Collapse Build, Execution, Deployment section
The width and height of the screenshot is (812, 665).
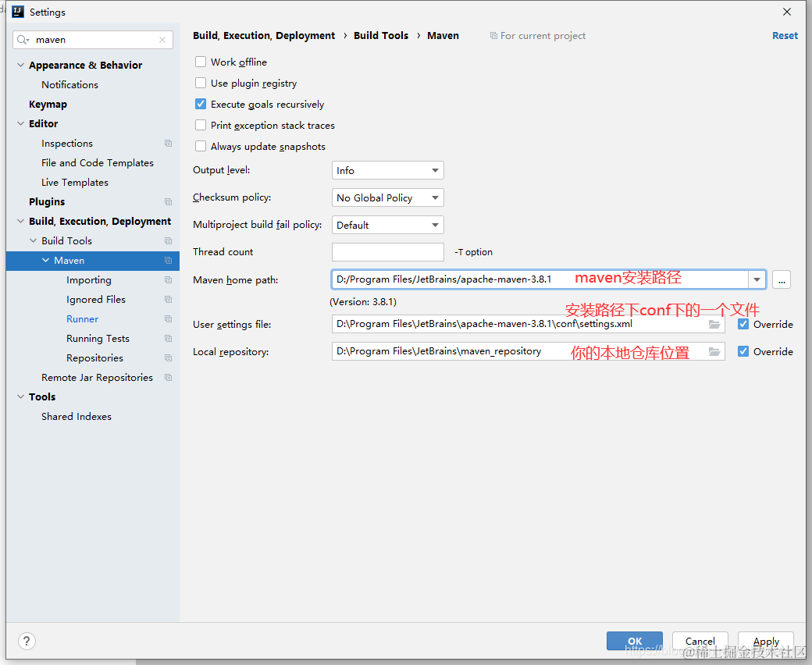point(21,222)
